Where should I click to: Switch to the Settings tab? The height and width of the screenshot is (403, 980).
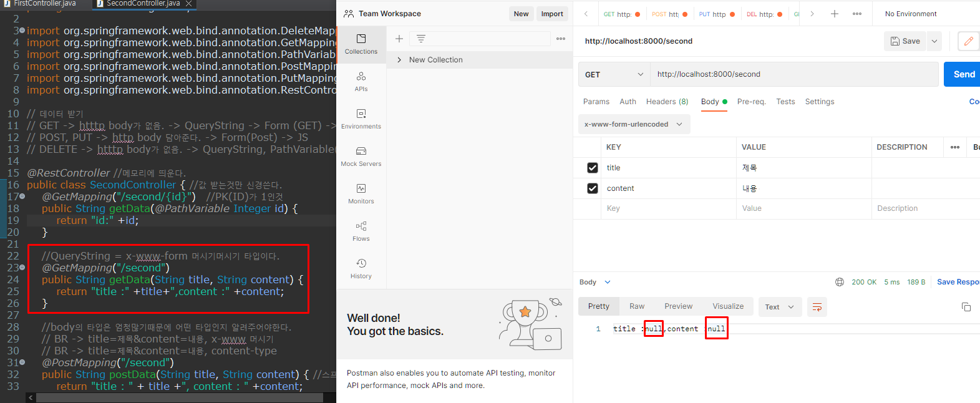coord(820,102)
